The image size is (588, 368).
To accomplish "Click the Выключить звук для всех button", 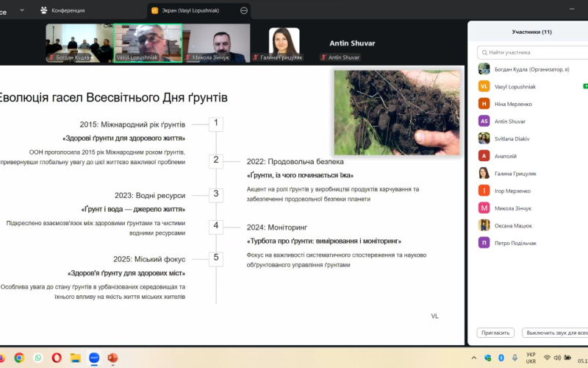I will point(554,333).
